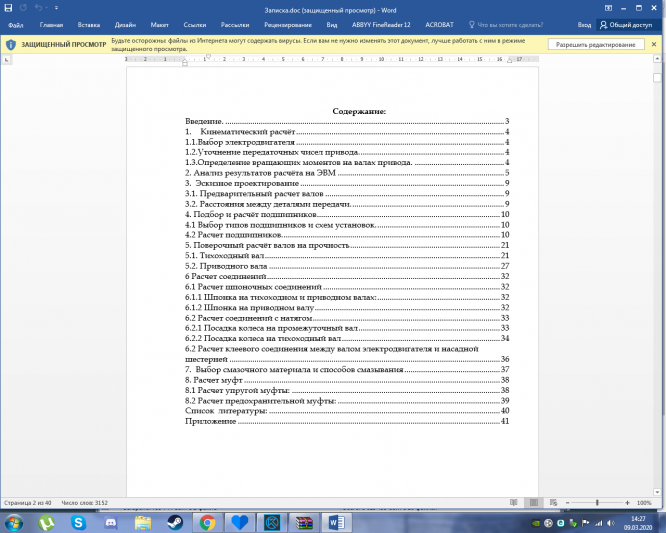The height and width of the screenshot is (533, 666).
Task: Open the Вид ribbon tab
Action: [x=332, y=25]
